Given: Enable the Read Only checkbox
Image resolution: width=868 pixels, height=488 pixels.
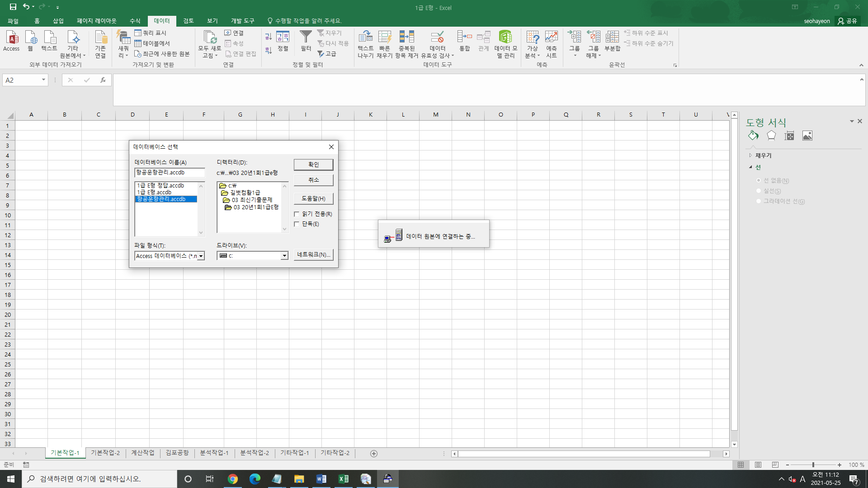Looking at the screenshot, I should click(x=297, y=214).
